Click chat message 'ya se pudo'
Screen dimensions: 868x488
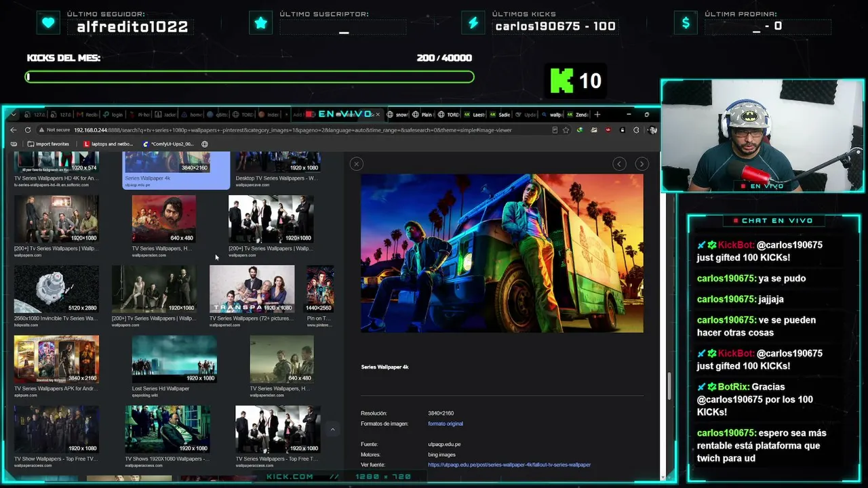click(782, 279)
